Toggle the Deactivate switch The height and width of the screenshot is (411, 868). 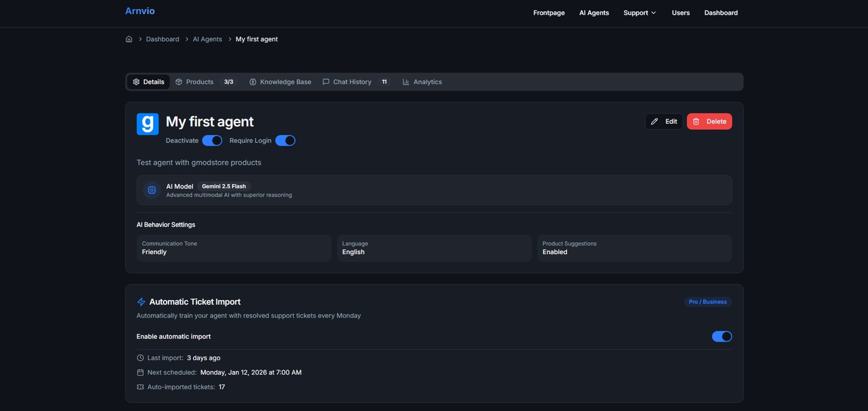click(x=212, y=141)
